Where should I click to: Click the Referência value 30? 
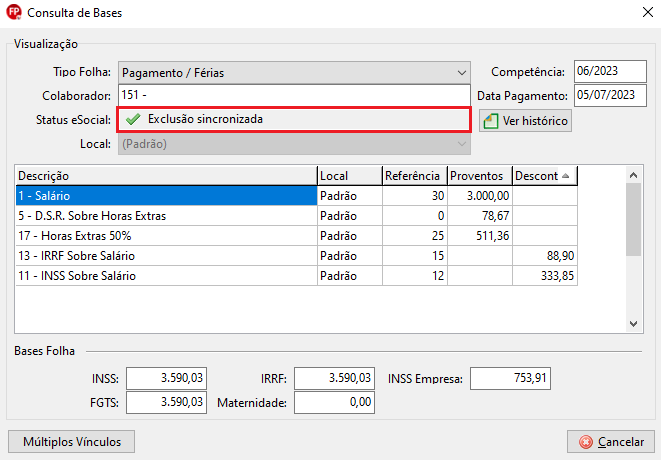pos(438,196)
